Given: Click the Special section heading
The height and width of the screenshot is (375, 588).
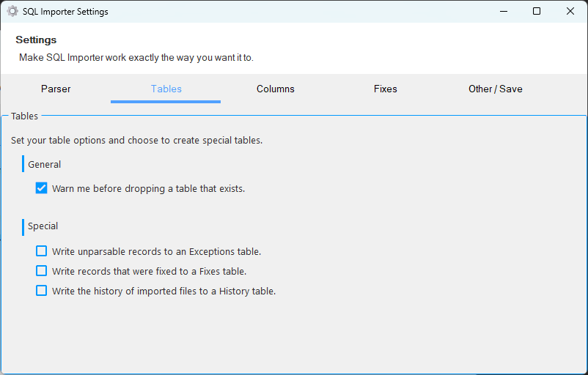Looking at the screenshot, I should tap(43, 226).
